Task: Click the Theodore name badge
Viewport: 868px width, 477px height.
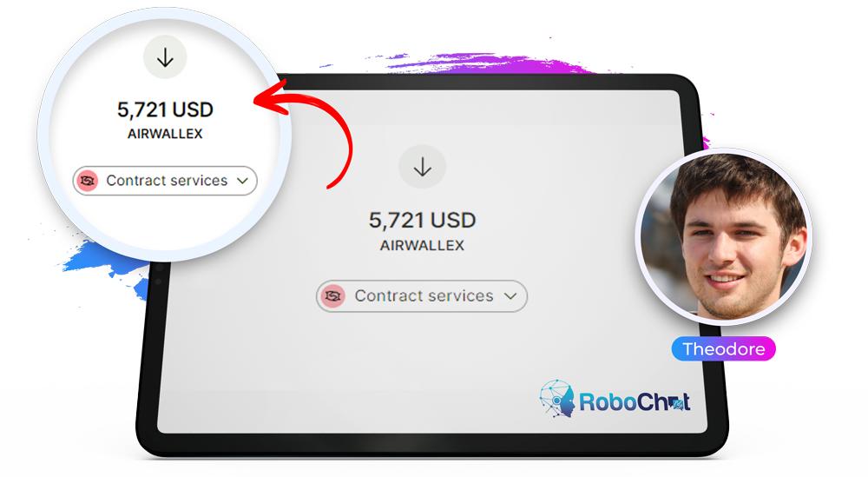Action: point(724,349)
